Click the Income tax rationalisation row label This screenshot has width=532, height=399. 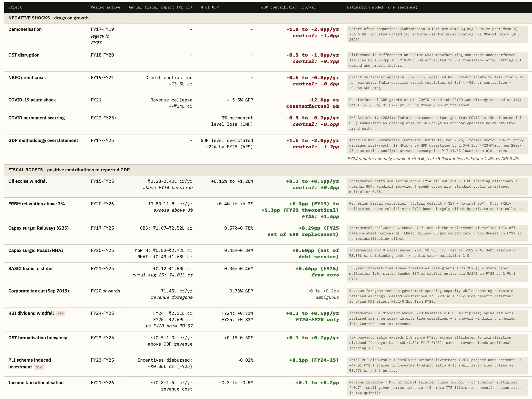[x=36, y=383]
